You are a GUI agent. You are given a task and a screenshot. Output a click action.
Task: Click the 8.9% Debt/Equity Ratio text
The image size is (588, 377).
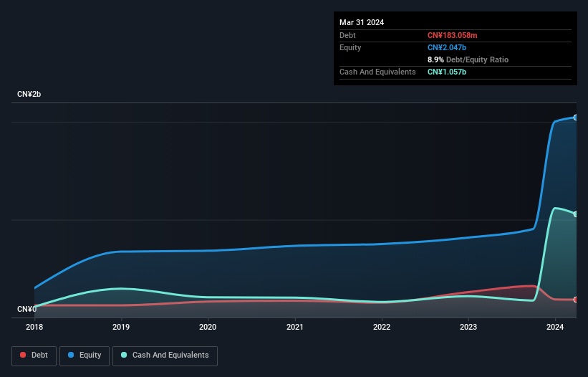(x=468, y=59)
